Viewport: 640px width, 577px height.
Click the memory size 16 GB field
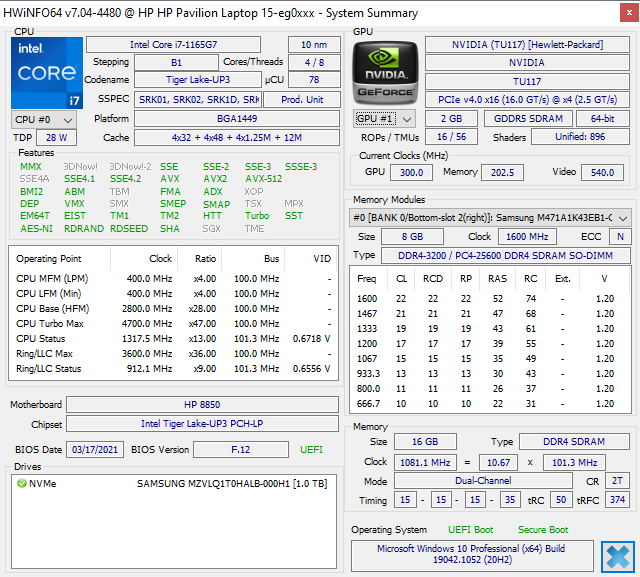pos(425,442)
